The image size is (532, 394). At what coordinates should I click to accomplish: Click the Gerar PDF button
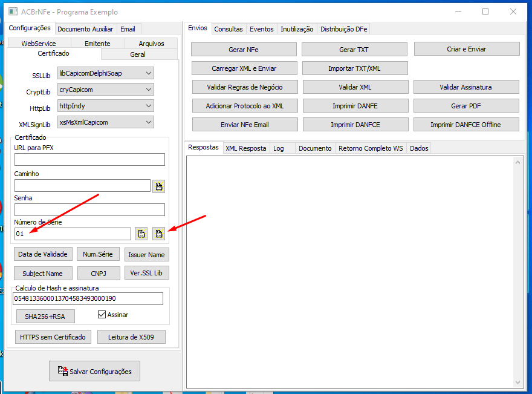[466, 106]
